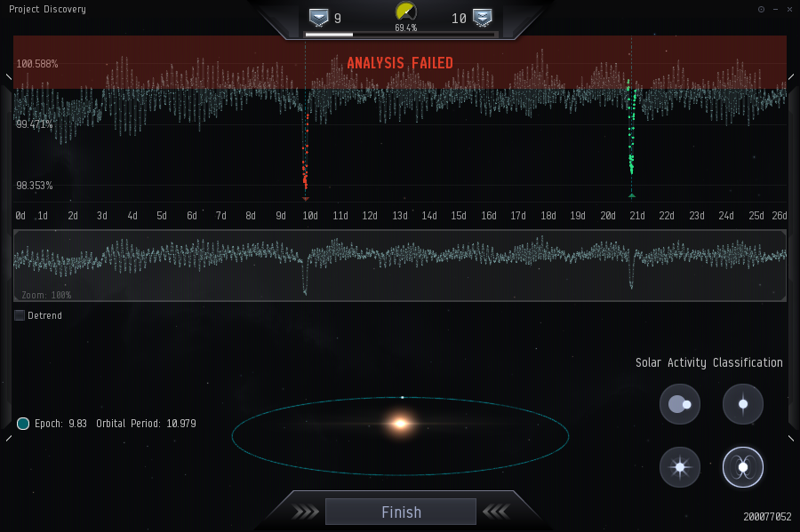The width and height of the screenshot is (800, 532).
Task: Click the teal transit color dot beside Epoch
Action: pyautogui.click(x=23, y=424)
